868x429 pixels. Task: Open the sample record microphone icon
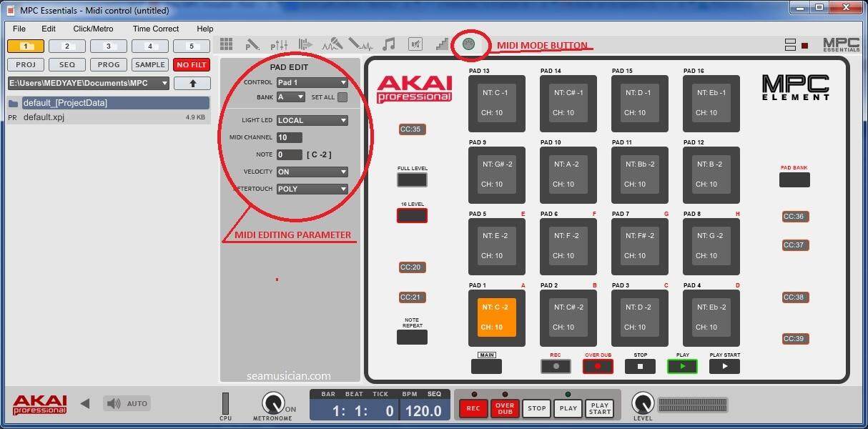click(332, 44)
